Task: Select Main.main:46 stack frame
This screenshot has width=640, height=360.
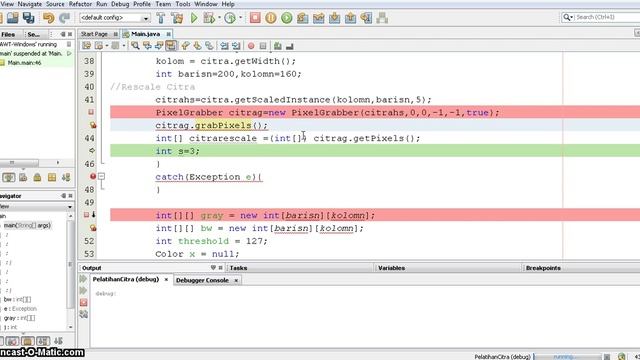Action: pyautogui.click(x=24, y=63)
